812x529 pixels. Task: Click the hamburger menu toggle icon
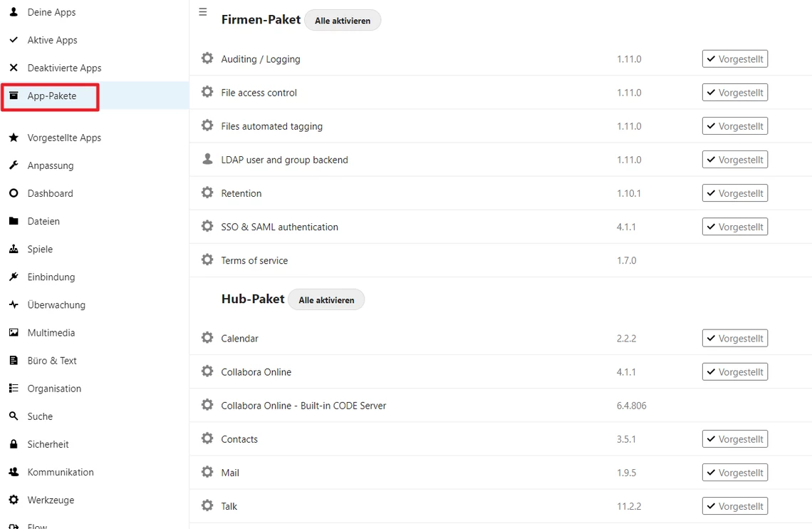(x=203, y=12)
